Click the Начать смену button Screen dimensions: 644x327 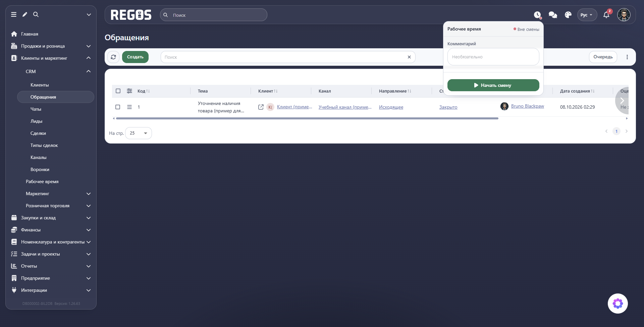pyautogui.click(x=493, y=85)
